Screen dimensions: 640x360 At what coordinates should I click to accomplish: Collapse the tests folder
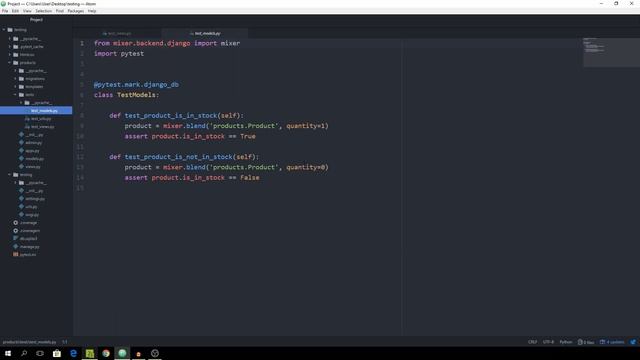pyautogui.click(x=16, y=95)
